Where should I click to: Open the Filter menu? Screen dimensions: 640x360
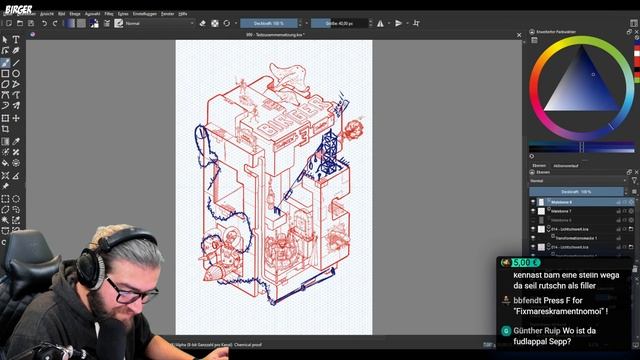click(x=109, y=14)
